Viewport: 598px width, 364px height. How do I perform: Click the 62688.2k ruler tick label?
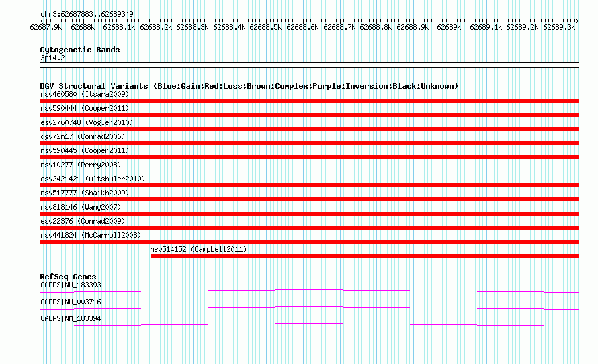(x=156, y=27)
